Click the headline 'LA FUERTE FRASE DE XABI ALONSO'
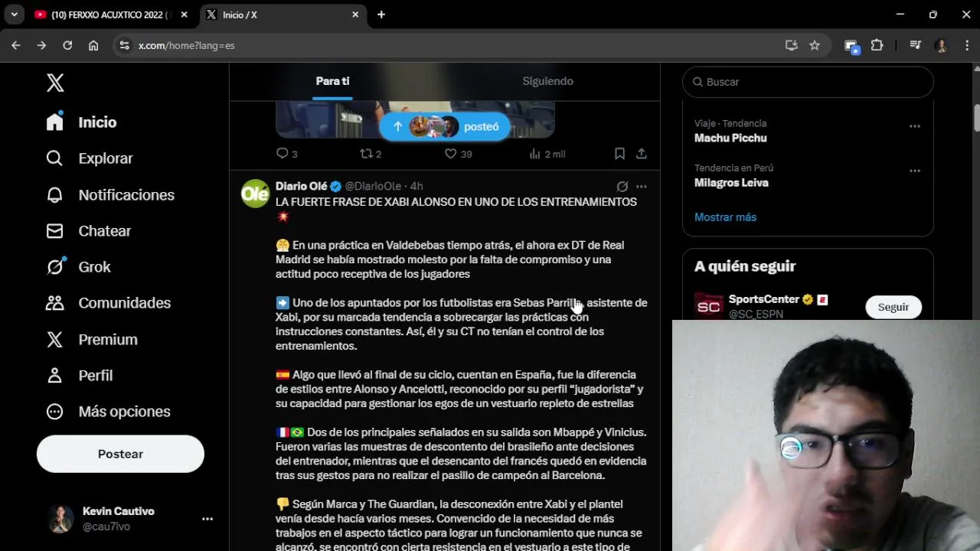 pyautogui.click(x=456, y=202)
